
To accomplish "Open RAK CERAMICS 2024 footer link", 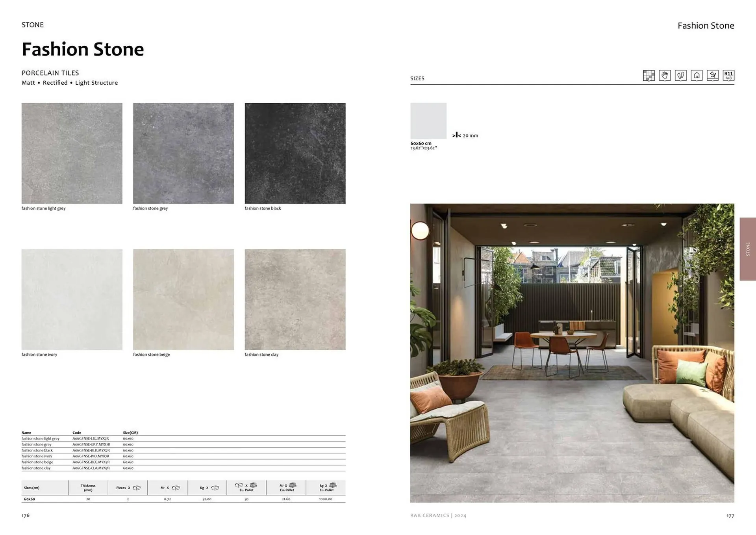I will [x=438, y=515].
